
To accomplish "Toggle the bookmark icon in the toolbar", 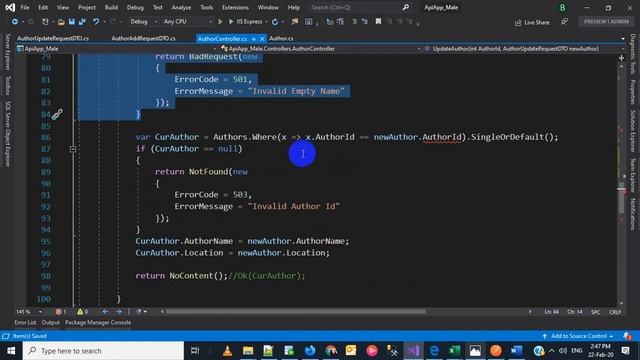I will click(378, 22).
